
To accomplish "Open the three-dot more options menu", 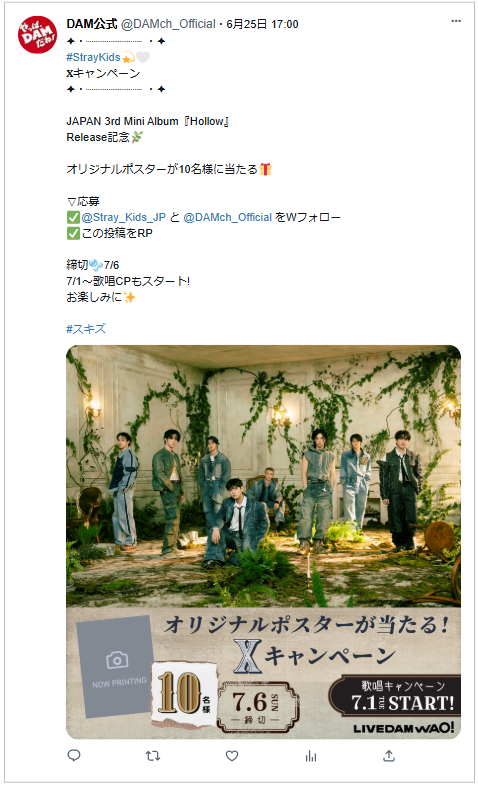I will tap(456, 21).
